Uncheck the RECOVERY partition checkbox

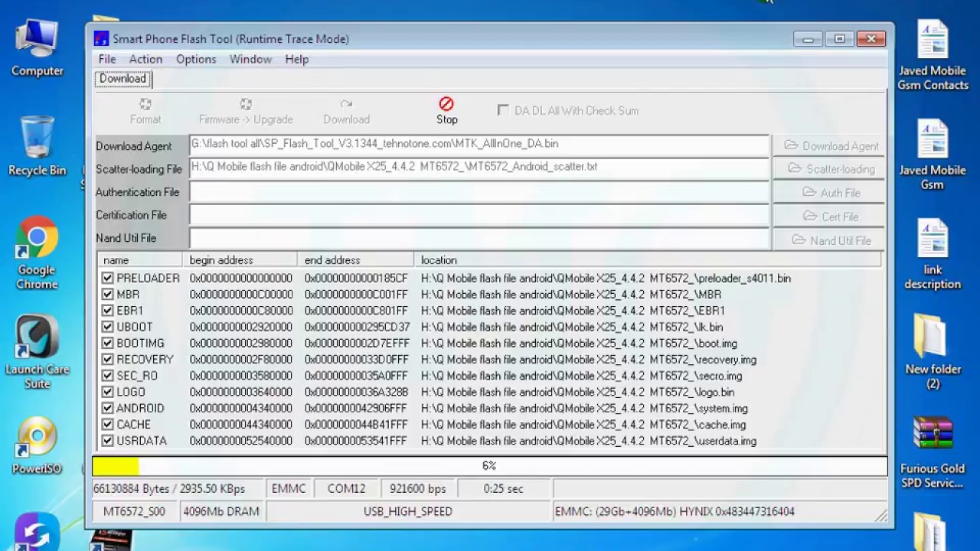(108, 360)
